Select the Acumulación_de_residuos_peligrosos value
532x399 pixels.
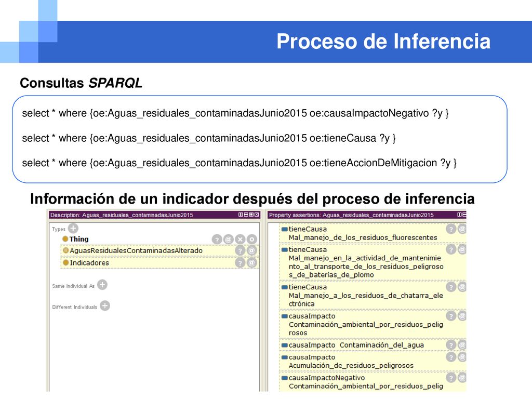(x=351, y=365)
